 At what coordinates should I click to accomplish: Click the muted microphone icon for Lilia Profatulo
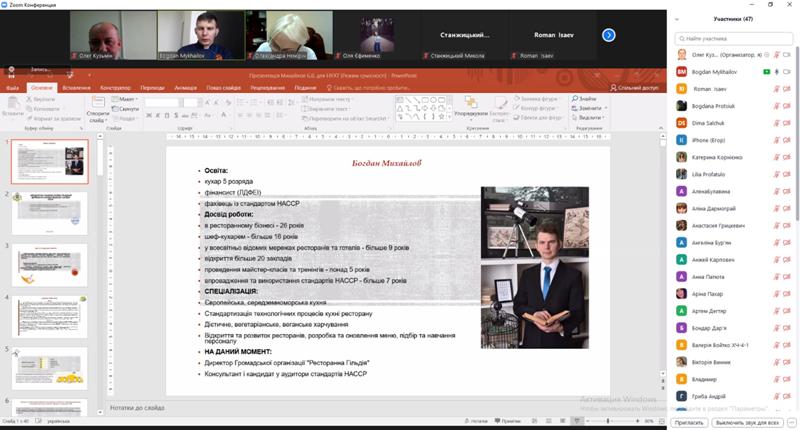coord(776,174)
